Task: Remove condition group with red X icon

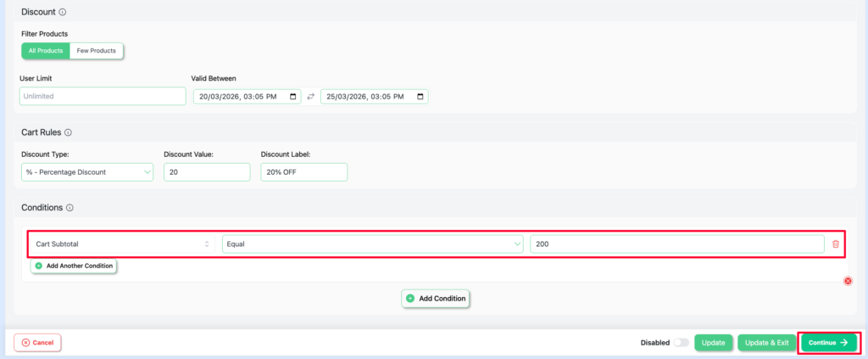Action: [848, 281]
